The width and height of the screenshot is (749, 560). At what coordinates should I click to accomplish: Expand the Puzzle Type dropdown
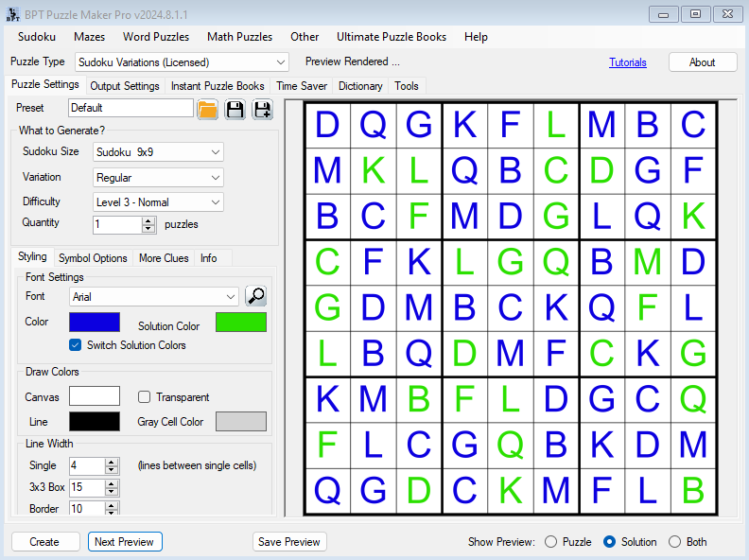point(280,62)
